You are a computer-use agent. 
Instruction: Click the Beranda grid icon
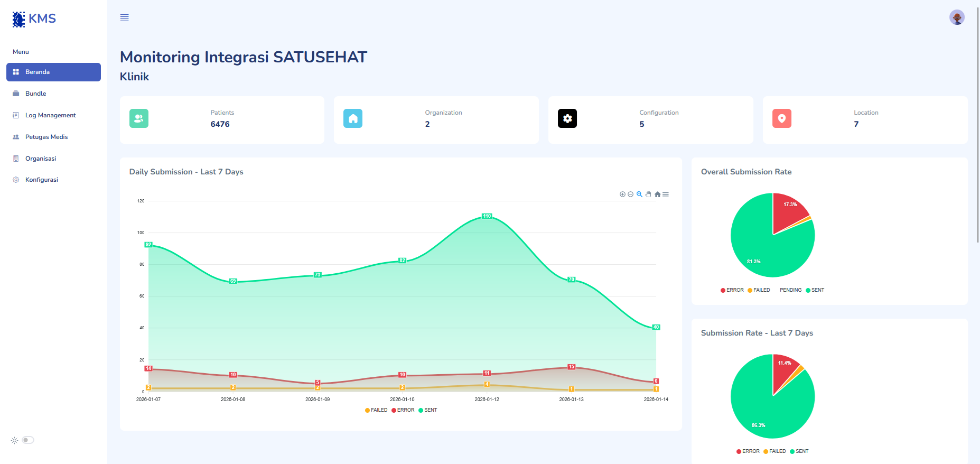coord(16,72)
